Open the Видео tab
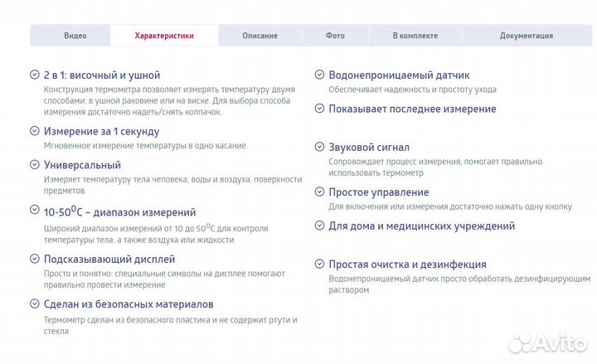This screenshot has height=364, width=597. (x=75, y=36)
